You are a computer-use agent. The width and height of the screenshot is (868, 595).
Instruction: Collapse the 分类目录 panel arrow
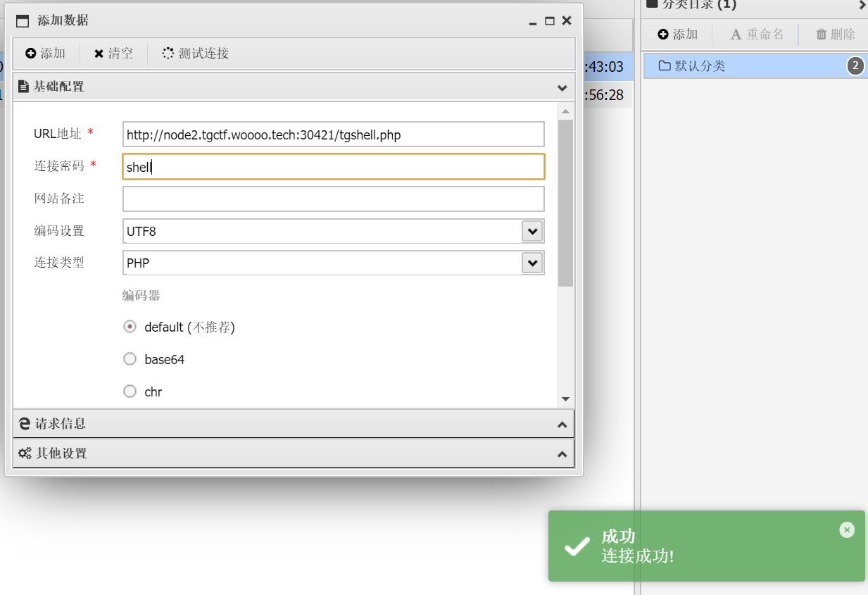tap(862, 5)
